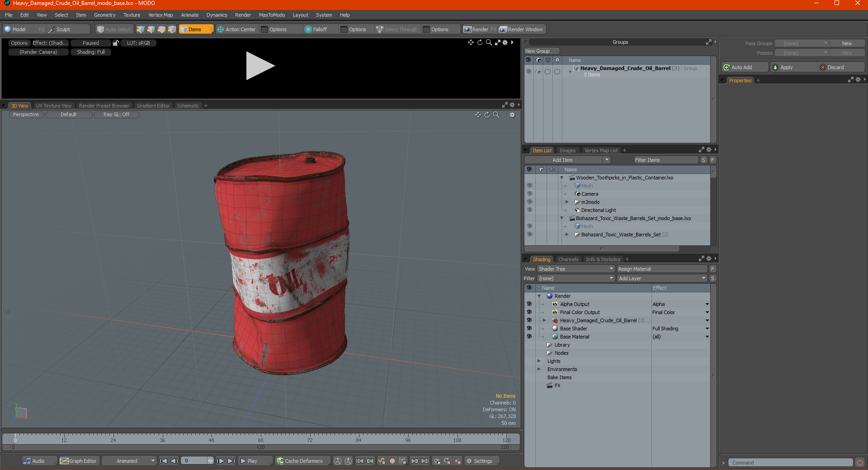Image resolution: width=868 pixels, height=470 pixels.
Task: Toggle visibility of m2modo item
Action: (x=529, y=202)
